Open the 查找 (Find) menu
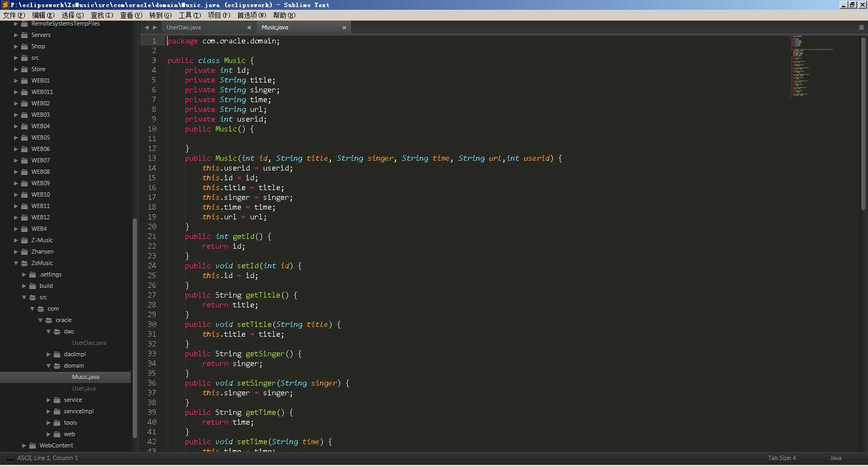 pyautogui.click(x=102, y=15)
